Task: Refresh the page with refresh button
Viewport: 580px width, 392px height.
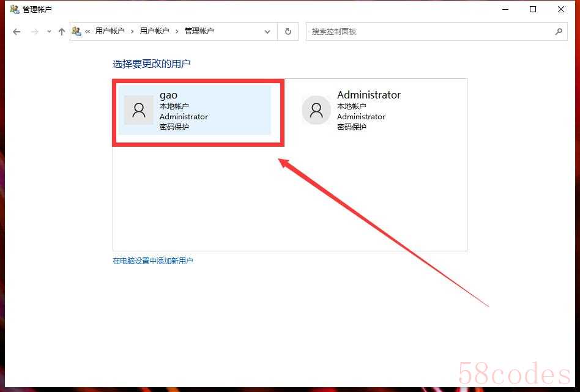Action: (288, 32)
